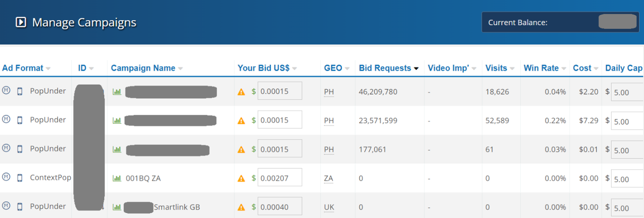Click the M circle icon in the 177,061 row

pyautogui.click(x=6, y=148)
